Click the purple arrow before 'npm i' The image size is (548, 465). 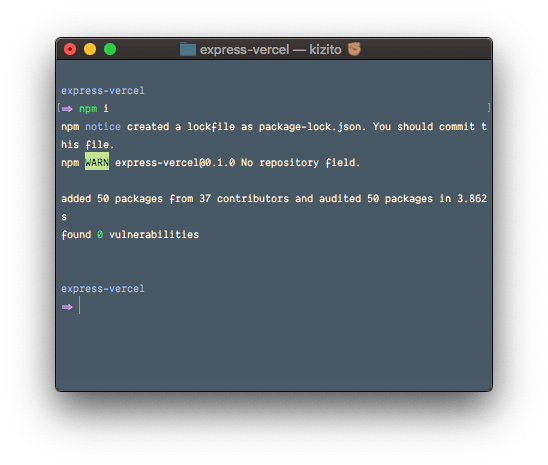tap(67, 109)
